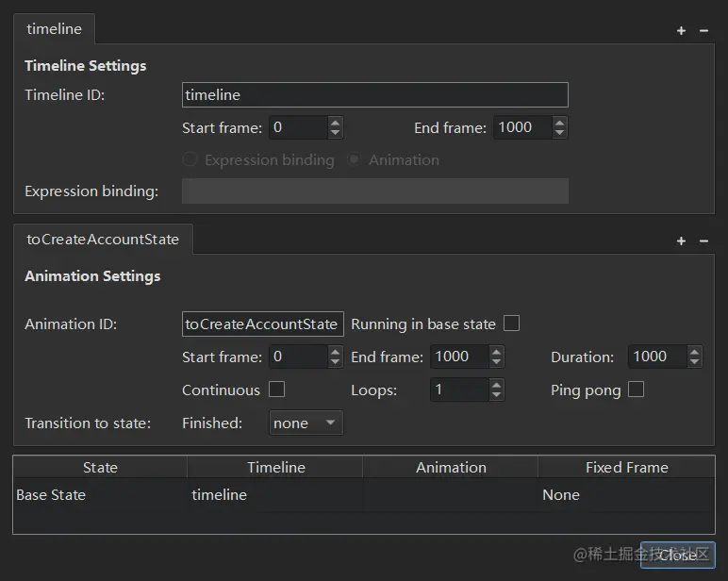Increase animation Duration spinner value
This screenshot has height=581, width=728.
point(695,352)
